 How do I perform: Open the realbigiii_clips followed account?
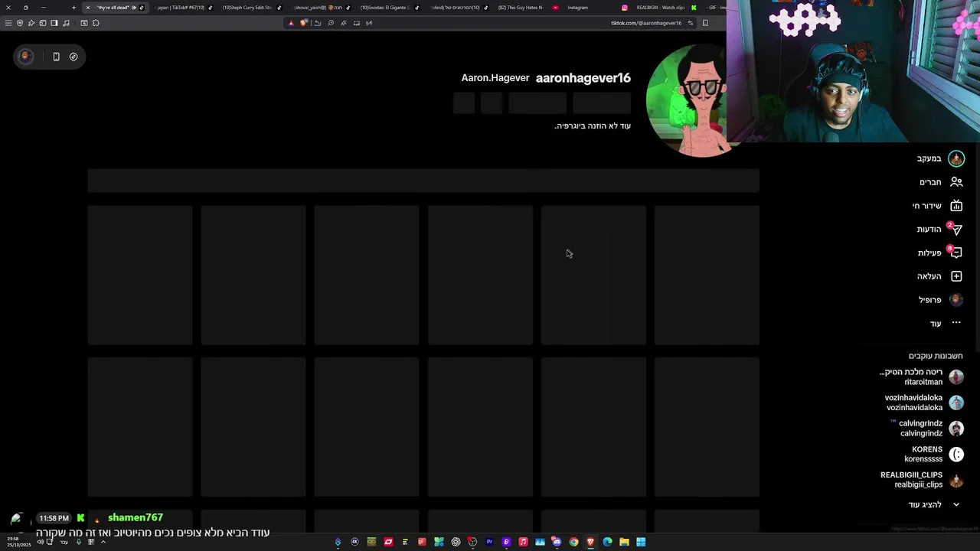click(x=922, y=480)
